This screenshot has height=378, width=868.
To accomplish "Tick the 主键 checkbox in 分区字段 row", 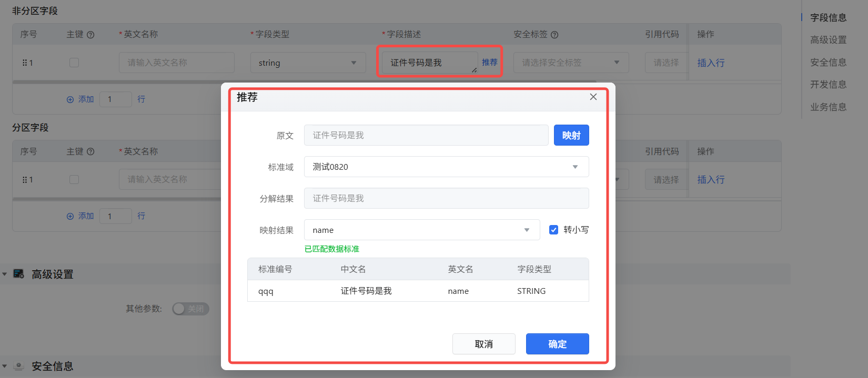I will tap(74, 180).
